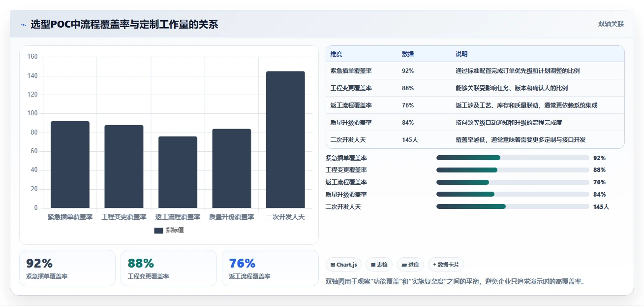Image resolution: width=644 pixels, height=306 pixels.
Task: Select the 工程变更覆盖率 bar in the chart
Action: pyautogui.click(x=124, y=167)
